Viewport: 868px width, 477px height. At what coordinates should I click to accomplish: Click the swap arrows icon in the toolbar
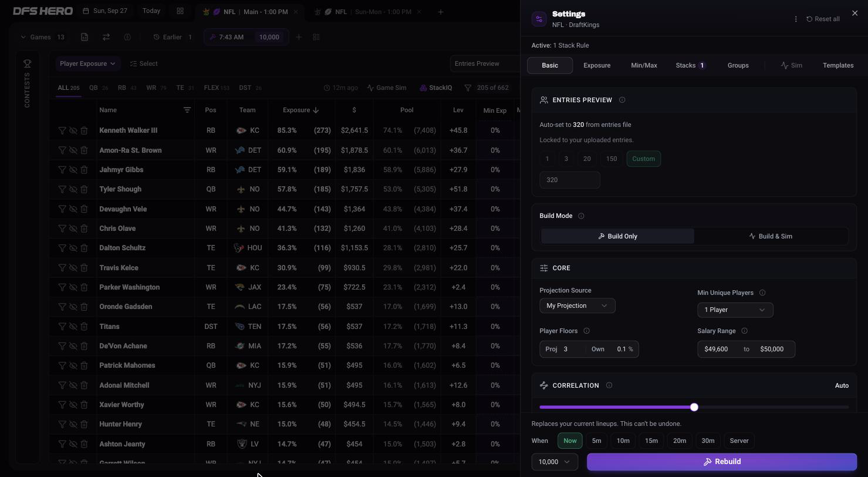[106, 37]
